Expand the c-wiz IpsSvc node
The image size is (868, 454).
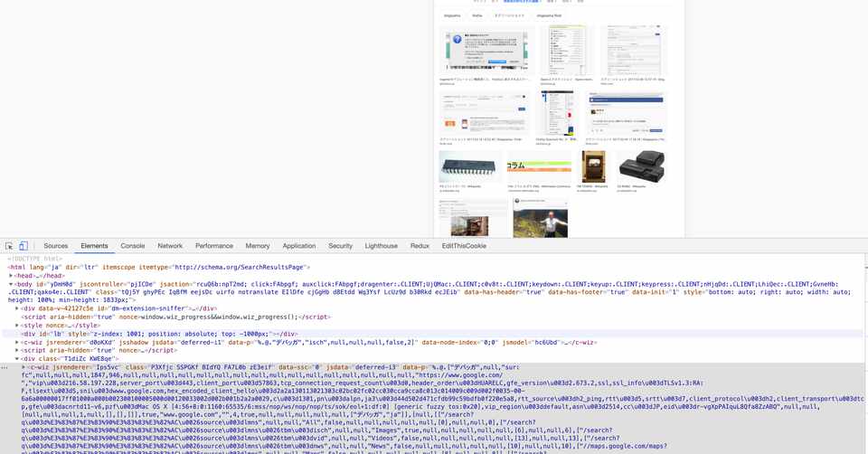point(24,367)
